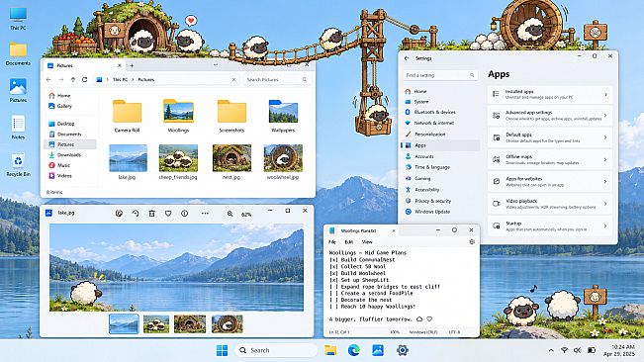Viewport: 644px width, 362px height.
Task: Open woolwheel.jpg file in Pictures folder
Action: point(283,161)
